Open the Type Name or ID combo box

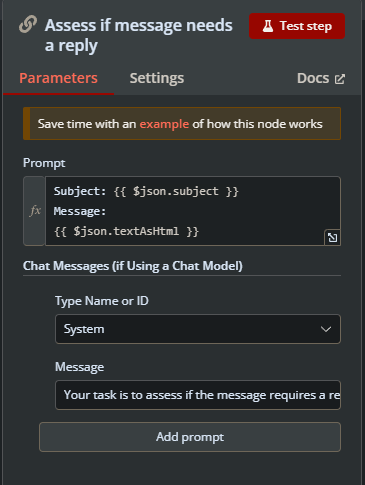[198, 329]
